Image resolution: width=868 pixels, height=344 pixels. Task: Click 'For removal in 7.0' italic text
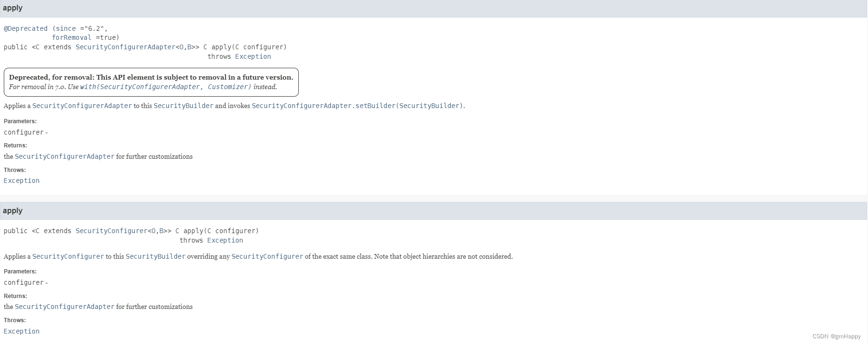37,87
